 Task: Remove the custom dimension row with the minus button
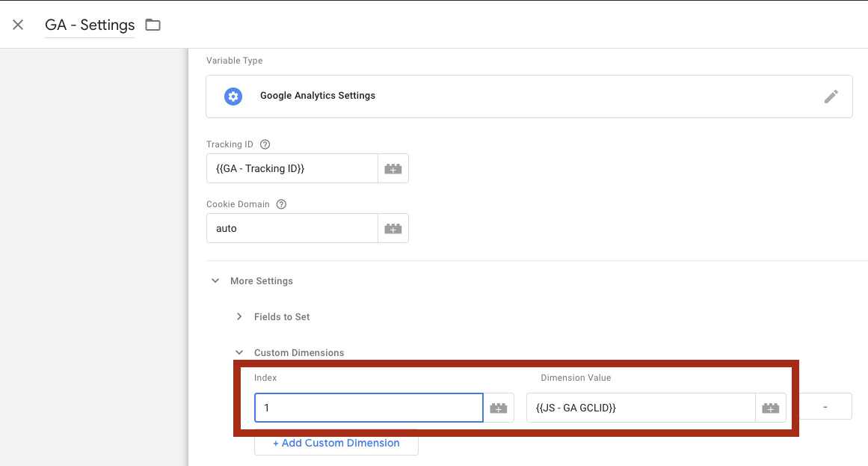825,406
